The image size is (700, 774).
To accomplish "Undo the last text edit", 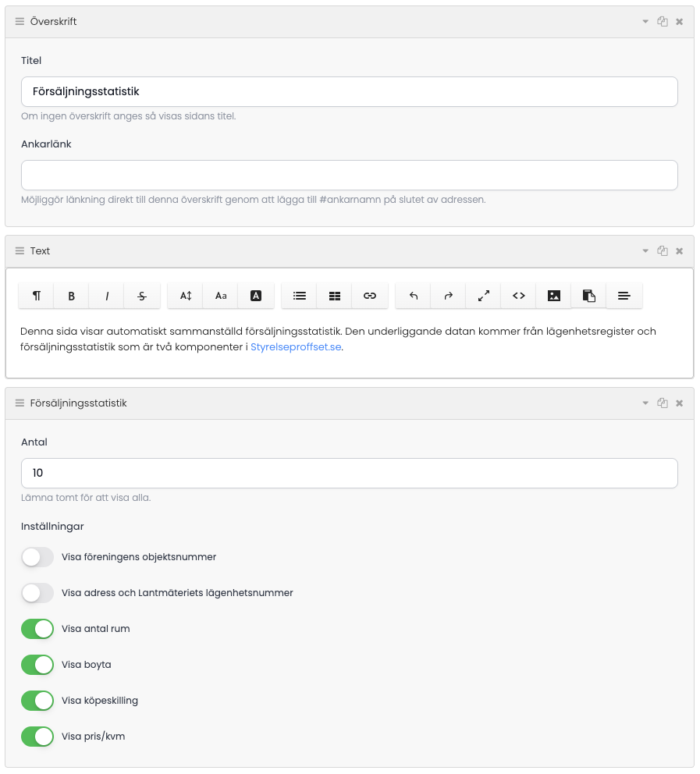I will (x=414, y=296).
